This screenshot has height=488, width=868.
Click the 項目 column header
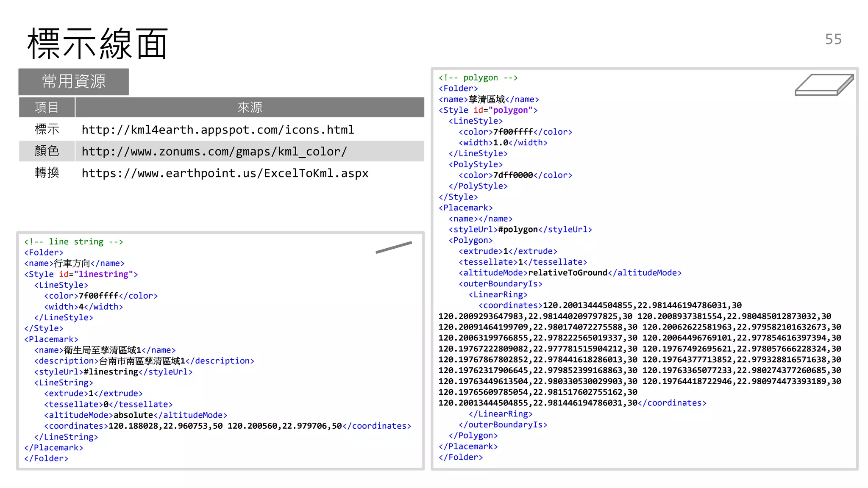(x=47, y=107)
